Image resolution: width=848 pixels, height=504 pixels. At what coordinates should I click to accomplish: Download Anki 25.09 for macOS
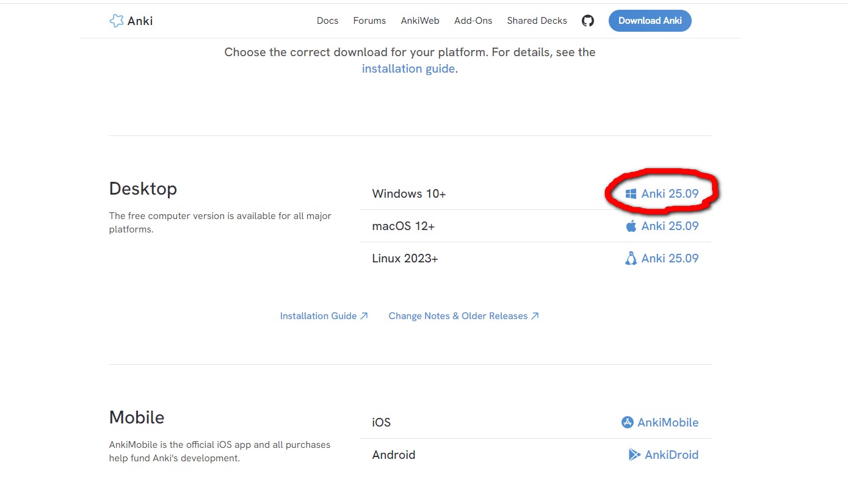(669, 226)
